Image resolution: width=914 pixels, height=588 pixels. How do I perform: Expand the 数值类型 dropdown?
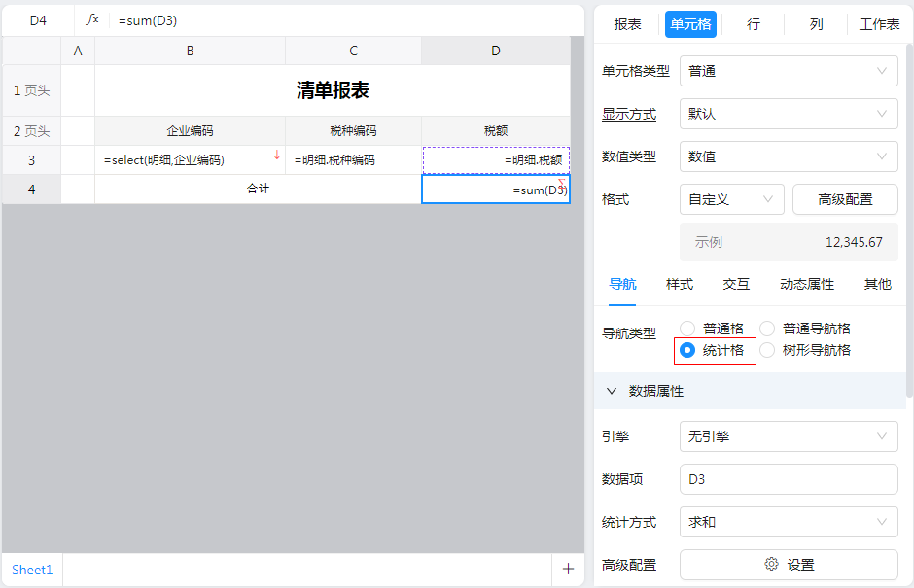tap(788, 156)
